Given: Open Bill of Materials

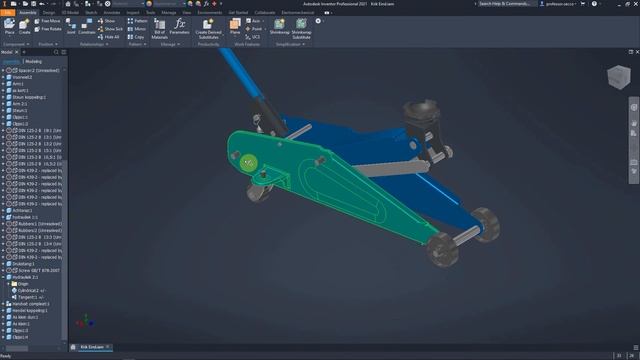Looking at the screenshot, I should 159,29.
